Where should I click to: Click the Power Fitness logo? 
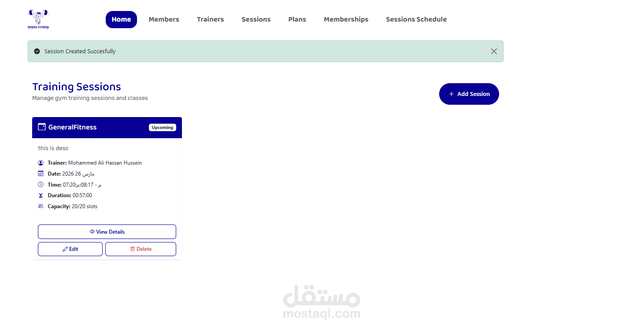(38, 19)
